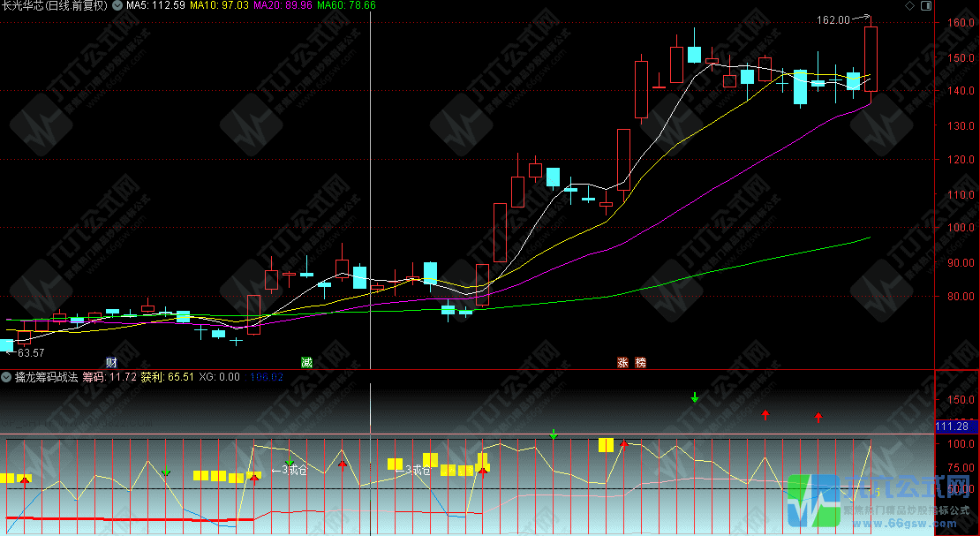Viewport: 980px width, 536px height.
Task: Select the MA5 moving average label
Action: pyautogui.click(x=155, y=5)
